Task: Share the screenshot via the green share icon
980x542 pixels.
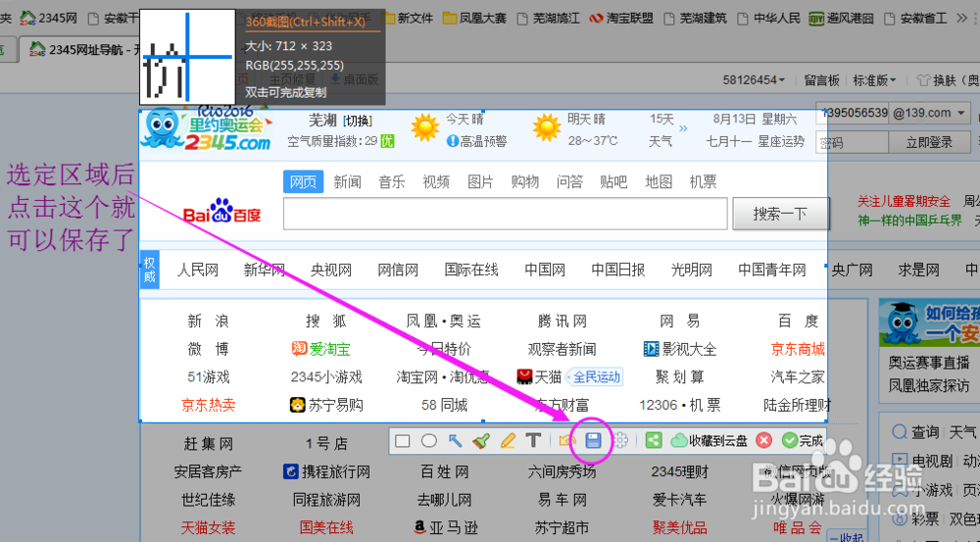Action: pos(653,441)
